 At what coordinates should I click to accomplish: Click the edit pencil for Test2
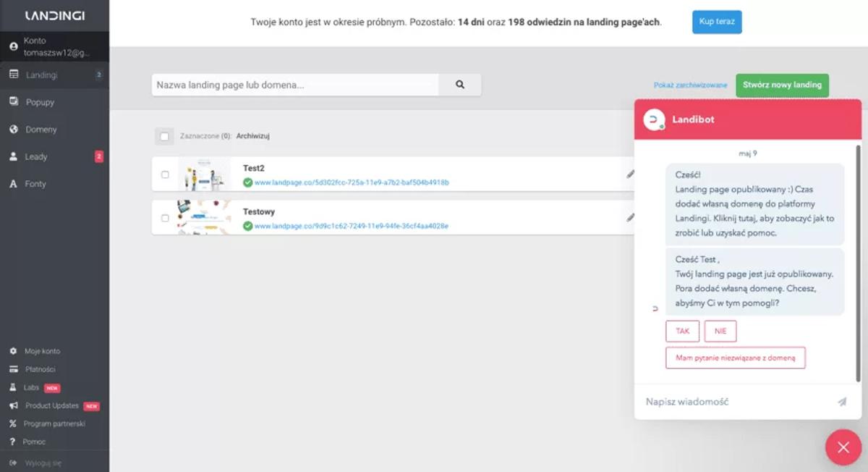pyautogui.click(x=630, y=174)
